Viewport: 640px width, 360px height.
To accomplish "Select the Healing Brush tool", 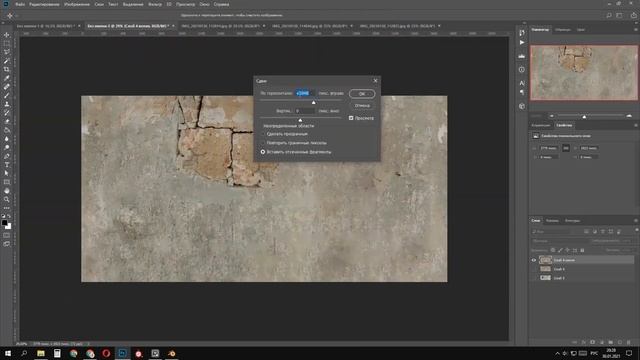I will (x=7, y=87).
